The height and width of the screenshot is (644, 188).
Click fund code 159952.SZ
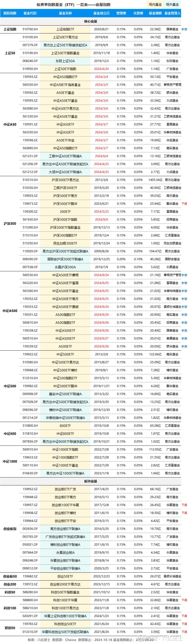coord(30,489)
